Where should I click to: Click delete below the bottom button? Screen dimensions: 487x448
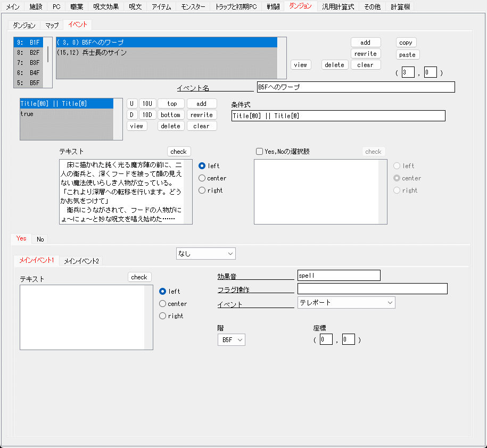pyautogui.click(x=171, y=126)
